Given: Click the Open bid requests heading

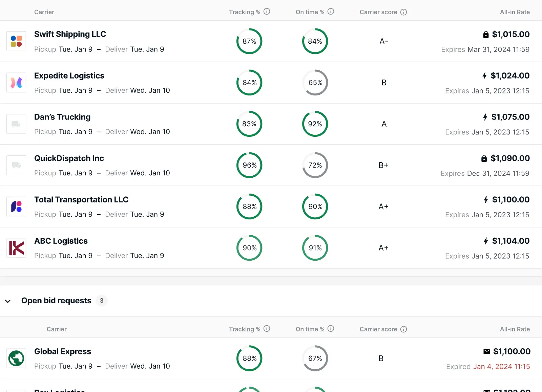Looking at the screenshot, I should coord(56,301).
